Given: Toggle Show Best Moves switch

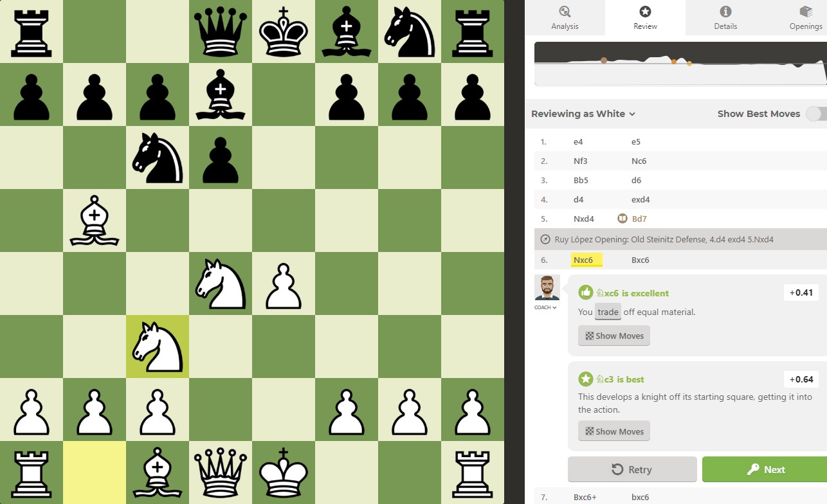Looking at the screenshot, I should pos(815,114).
